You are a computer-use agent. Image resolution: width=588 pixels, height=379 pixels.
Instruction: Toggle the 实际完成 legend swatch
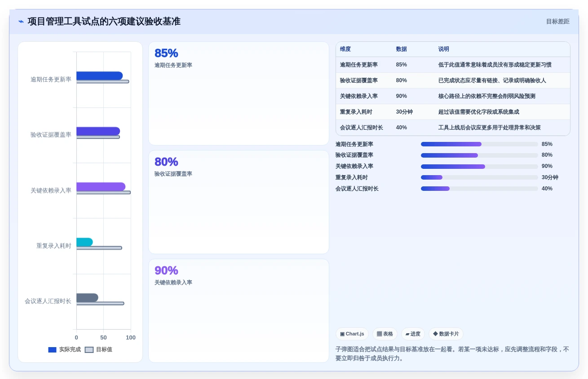pyautogui.click(x=53, y=349)
